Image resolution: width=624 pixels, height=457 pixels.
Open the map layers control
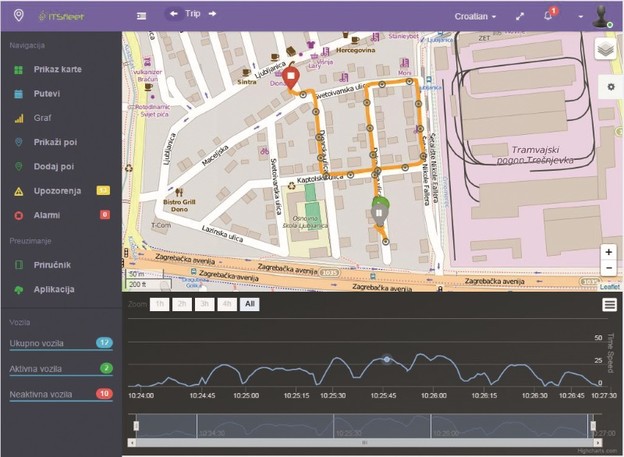(605, 50)
